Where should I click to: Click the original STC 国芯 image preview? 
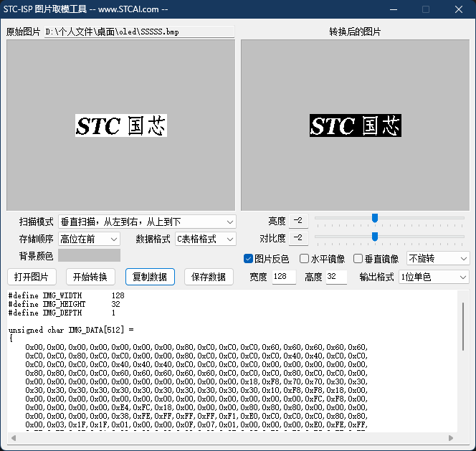pyautogui.click(x=121, y=125)
